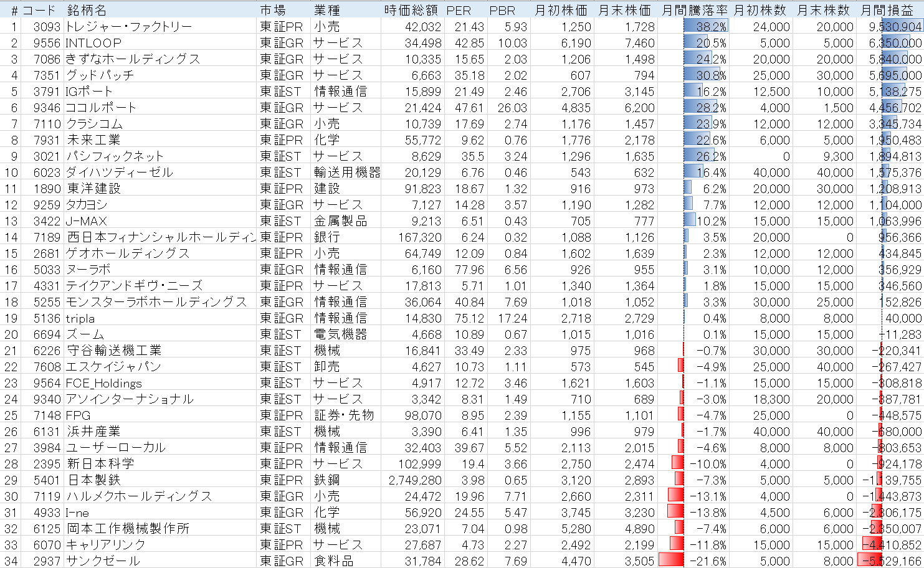Click the ダイハツディーゼル name cell
Image resolution: width=924 pixels, height=568 pixels.
(160, 173)
